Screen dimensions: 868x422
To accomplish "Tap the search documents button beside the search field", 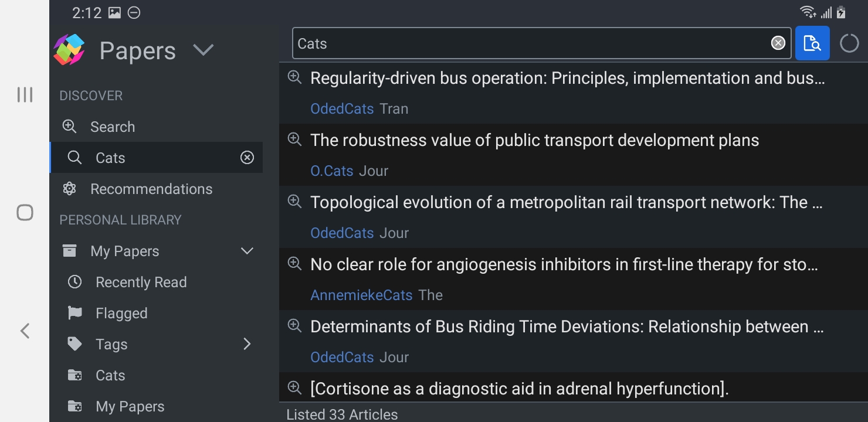I will (812, 43).
